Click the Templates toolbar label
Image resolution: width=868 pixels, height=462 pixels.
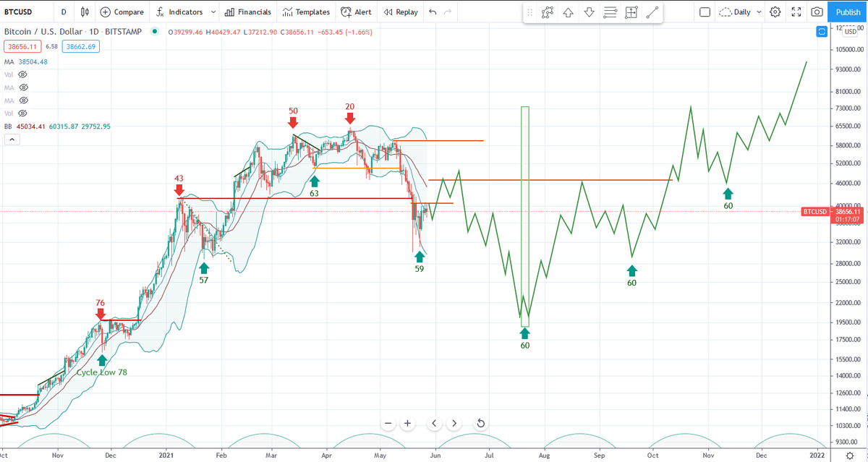click(313, 12)
